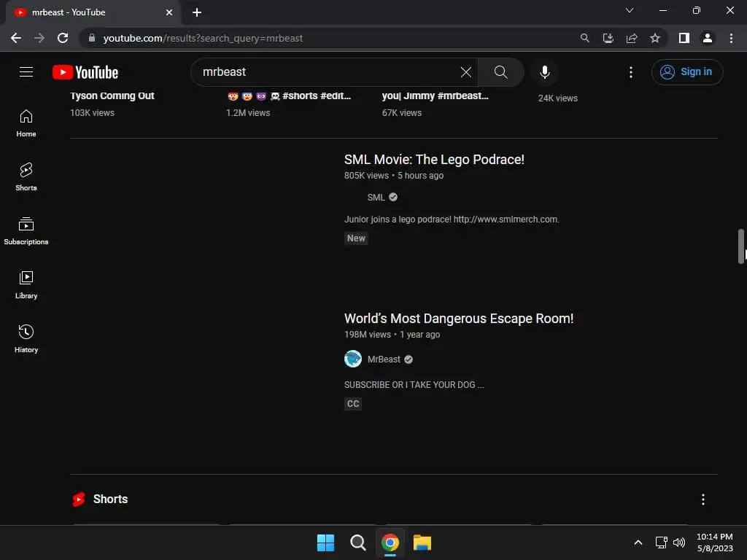Show hidden system tray icons
This screenshot has height=560, width=747.
638,542
